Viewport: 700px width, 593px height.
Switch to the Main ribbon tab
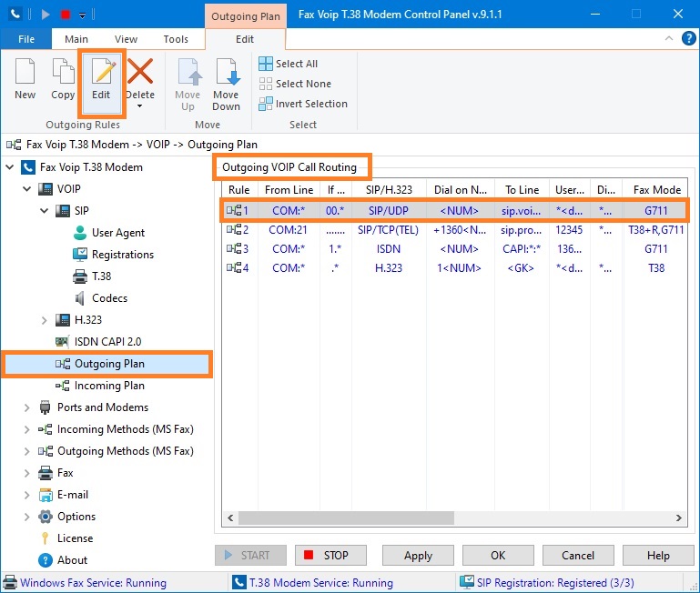(x=76, y=39)
